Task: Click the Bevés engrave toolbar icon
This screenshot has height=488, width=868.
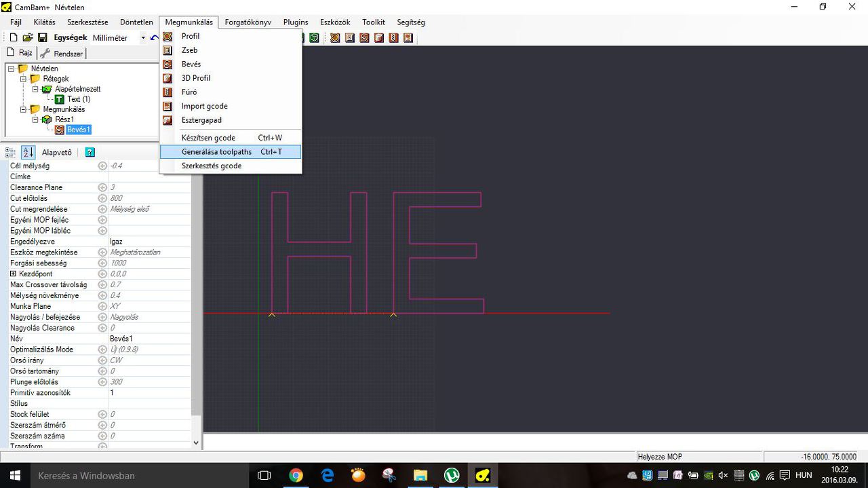Action: point(364,38)
